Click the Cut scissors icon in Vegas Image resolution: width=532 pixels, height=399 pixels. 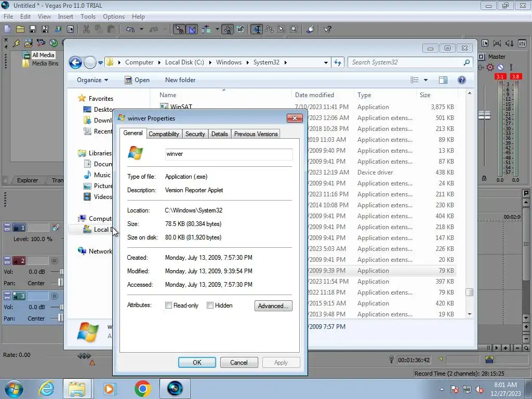87,29
